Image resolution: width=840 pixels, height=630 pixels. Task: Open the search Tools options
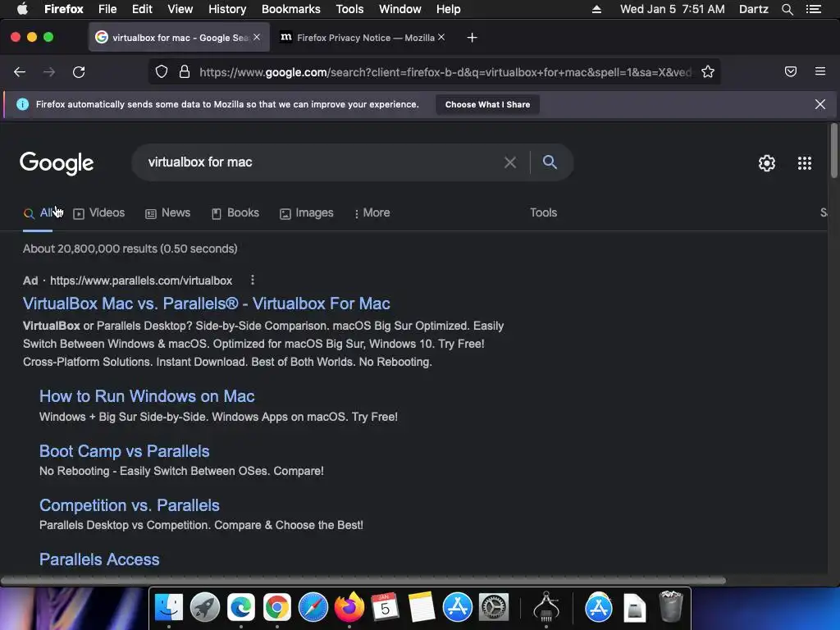point(543,212)
